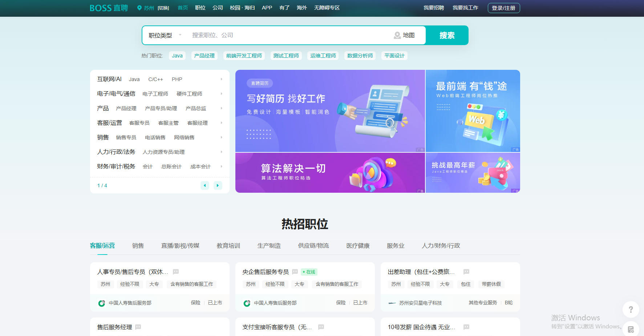Click the BOSS直聘 logo
644x336 pixels.
point(109,8)
